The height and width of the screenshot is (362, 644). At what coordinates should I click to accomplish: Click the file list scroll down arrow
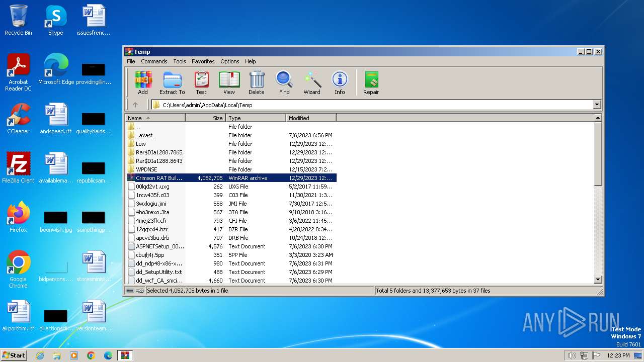pos(598,280)
